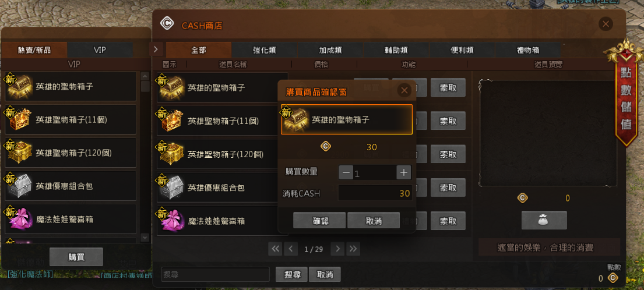Go to last page with double-right arrow
This screenshot has height=290, width=644.
tap(353, 249)
